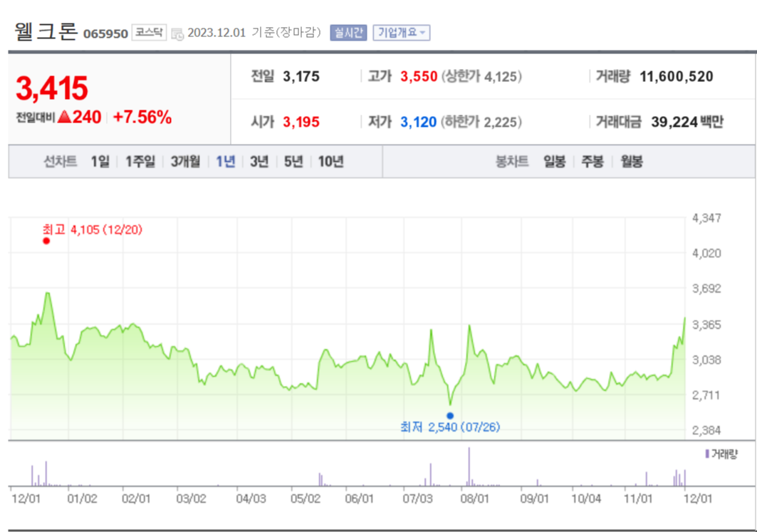Switch to 월봉 candlestick chart
757x532 pixels.
(632, 161)
